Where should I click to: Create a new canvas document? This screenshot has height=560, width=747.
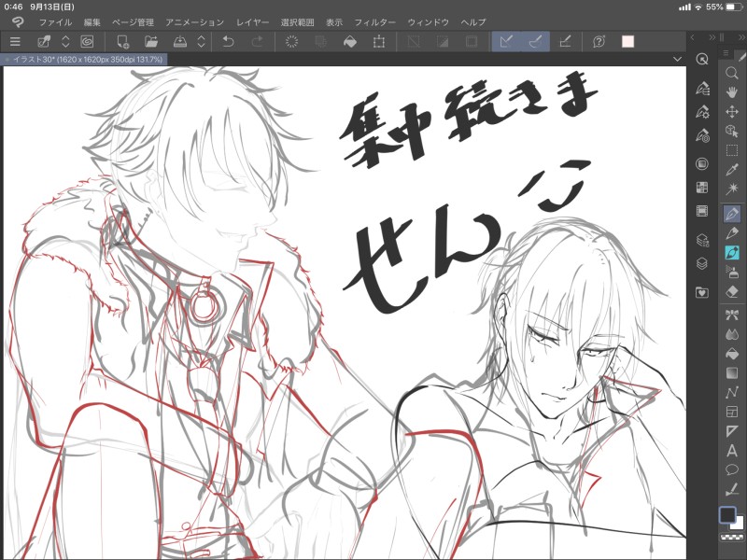click(x=123, y=41)
